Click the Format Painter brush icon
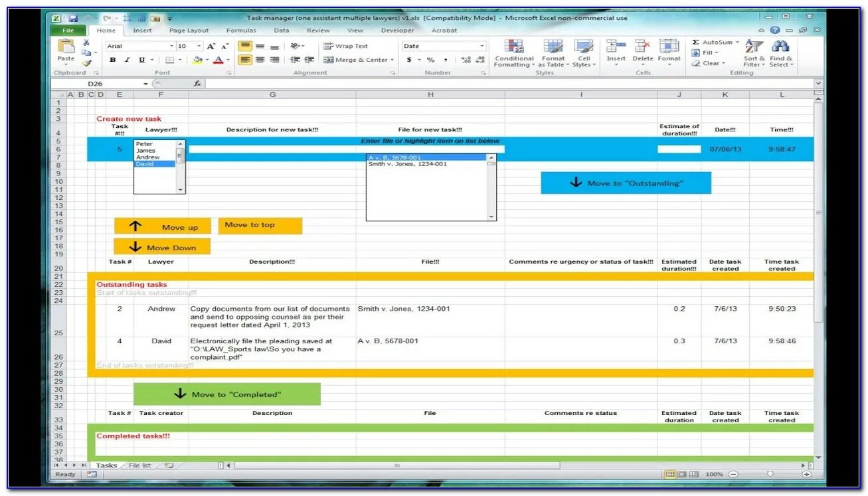The image size is (868, 496). [86, 63]
